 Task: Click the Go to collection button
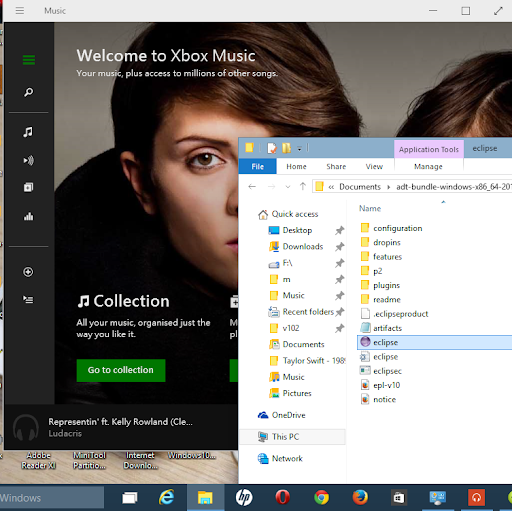click(121, 370)
